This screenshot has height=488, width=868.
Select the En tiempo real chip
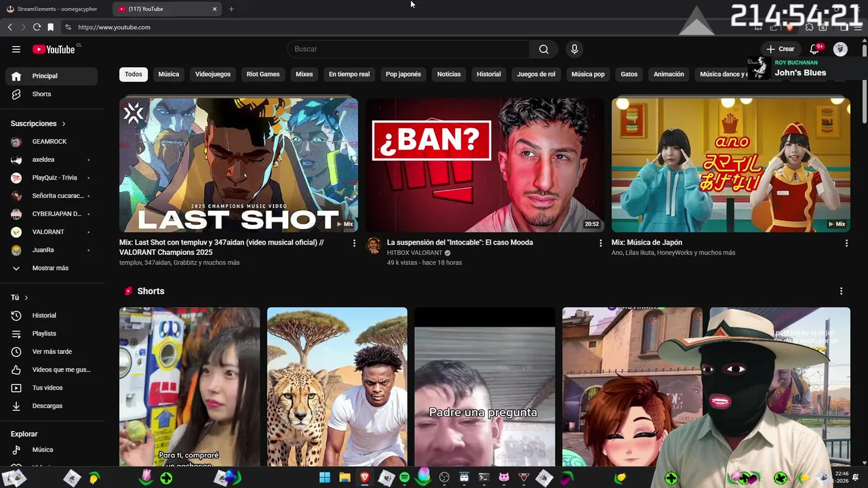coord(349,74)
